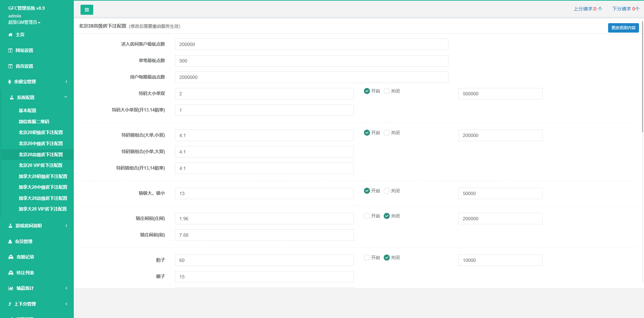Go to 加拿大28初级房下注配置
Viewport: 644px width, 318px height.
click(x=43, y=176)
